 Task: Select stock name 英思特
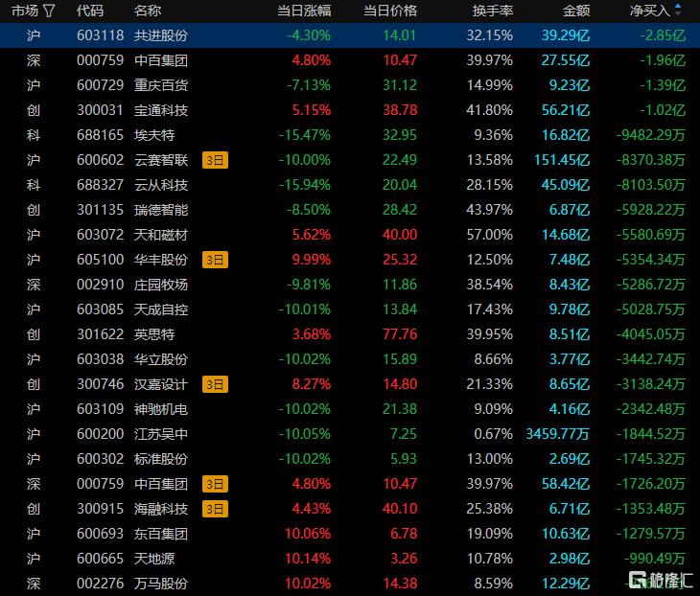[154, 334]
